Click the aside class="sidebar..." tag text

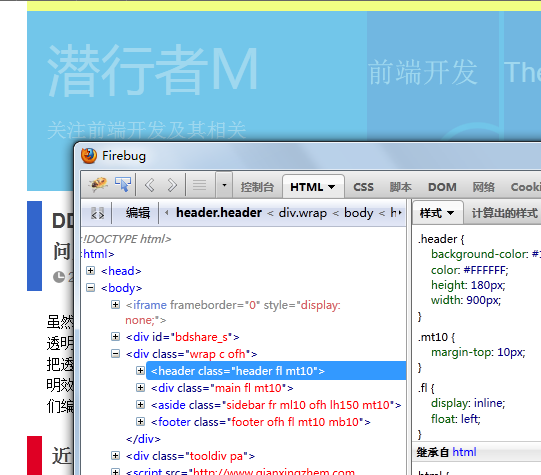click(x=276, y=405)
